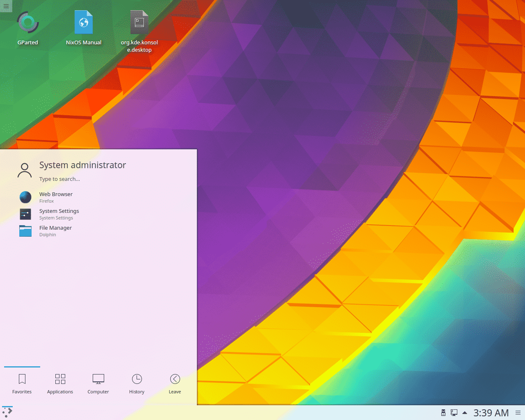Launch the org.kde.konsole.desktop shortcut

tap(139, 32)
